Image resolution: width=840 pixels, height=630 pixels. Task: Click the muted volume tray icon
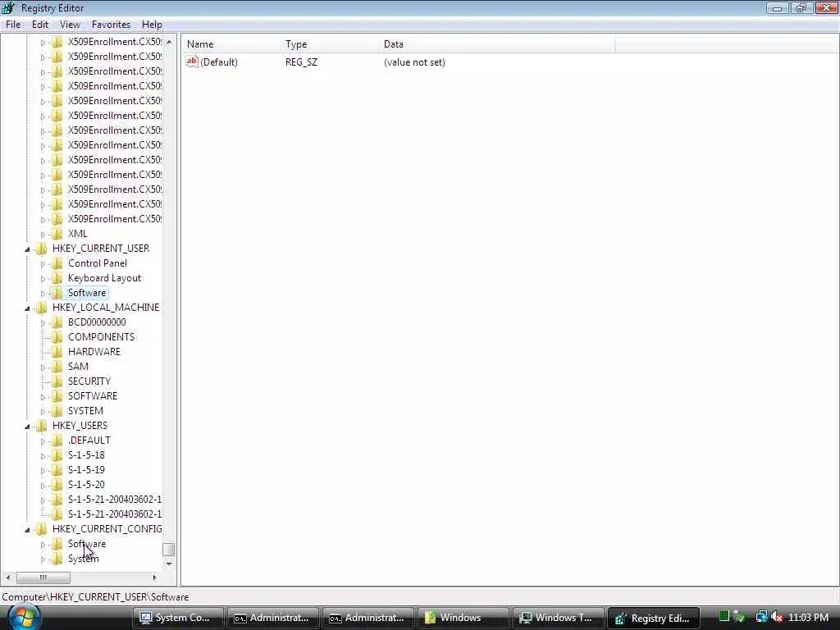[776, 617]
